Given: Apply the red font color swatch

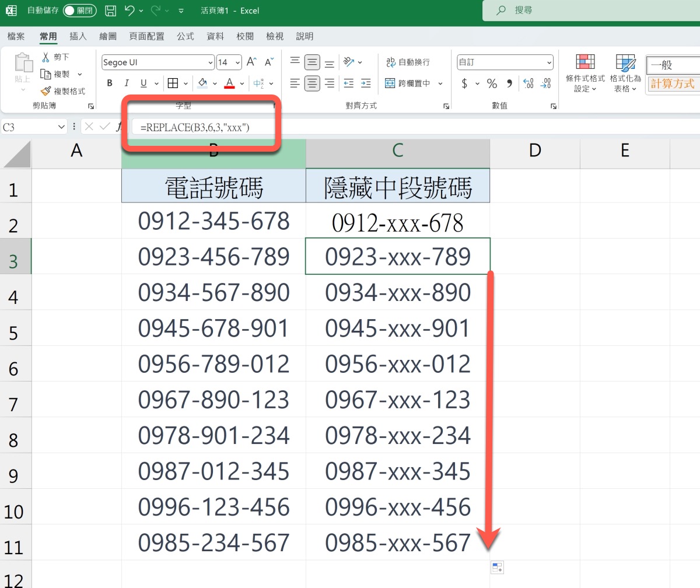Looking at the screenshot, I should click(229, 83).
